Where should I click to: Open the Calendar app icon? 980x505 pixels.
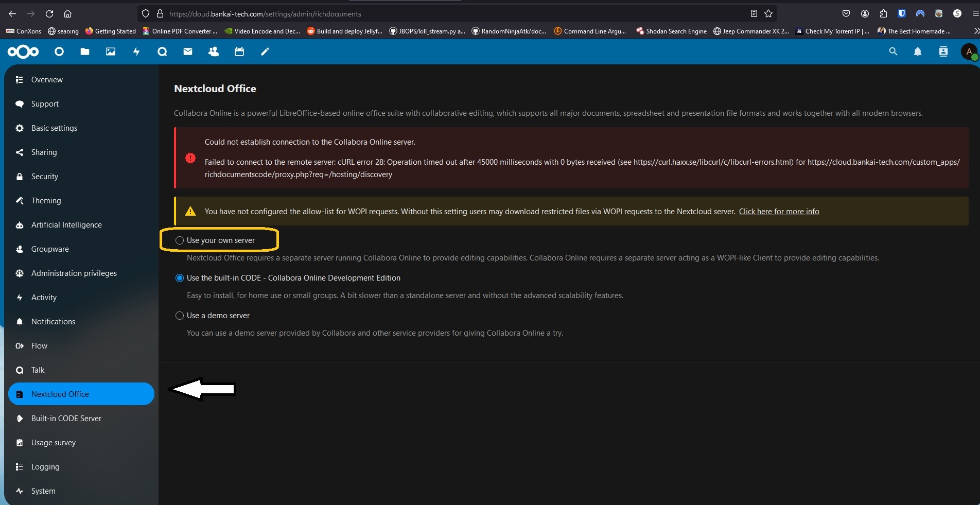239,51
